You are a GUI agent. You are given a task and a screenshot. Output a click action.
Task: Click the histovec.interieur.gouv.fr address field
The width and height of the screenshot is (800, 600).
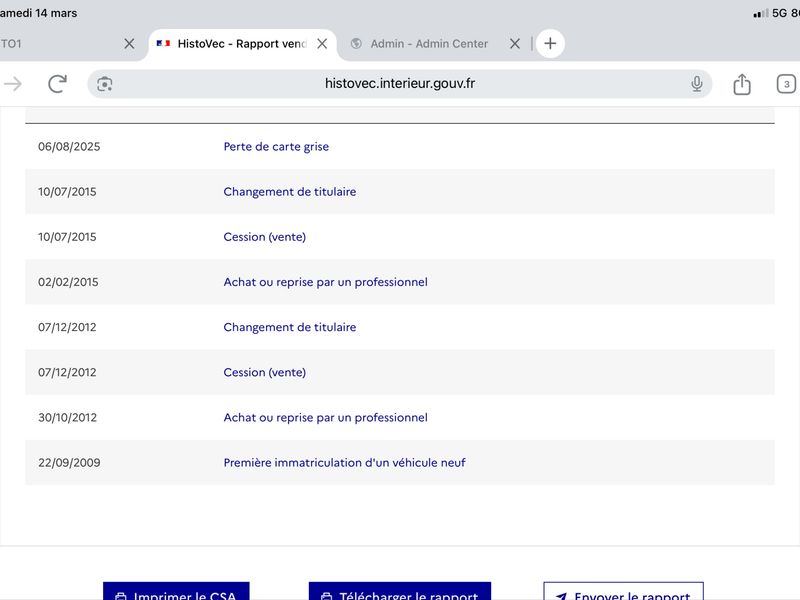coord(399,84)
